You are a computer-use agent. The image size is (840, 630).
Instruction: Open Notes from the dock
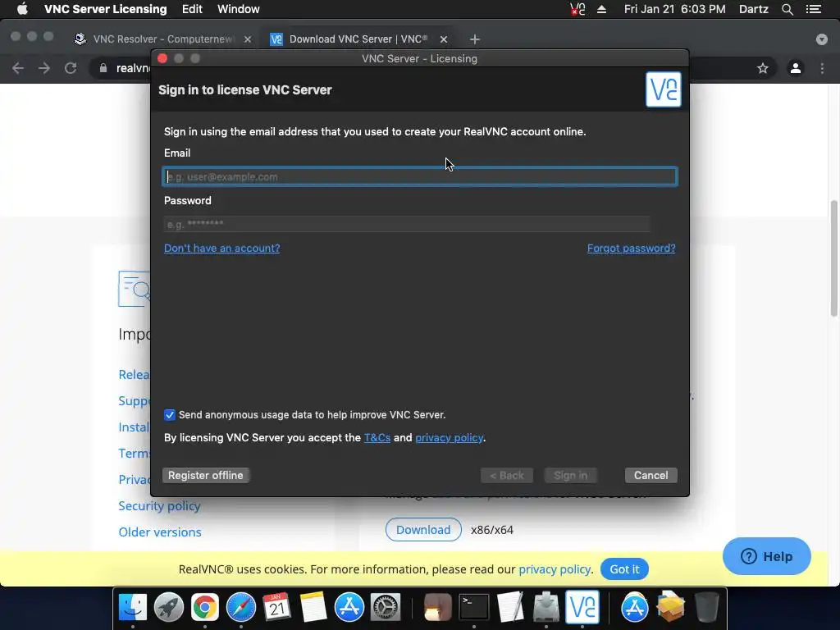pos(313,608)
